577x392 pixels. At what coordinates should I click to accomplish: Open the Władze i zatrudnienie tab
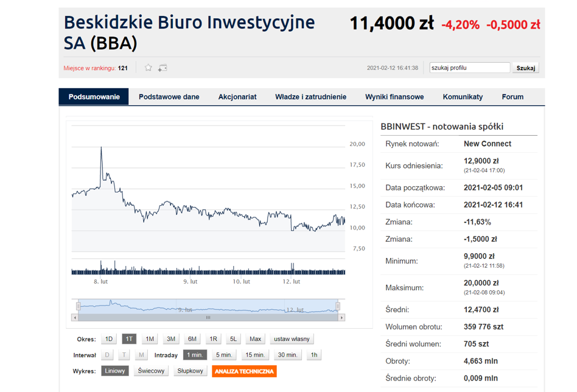310,97
